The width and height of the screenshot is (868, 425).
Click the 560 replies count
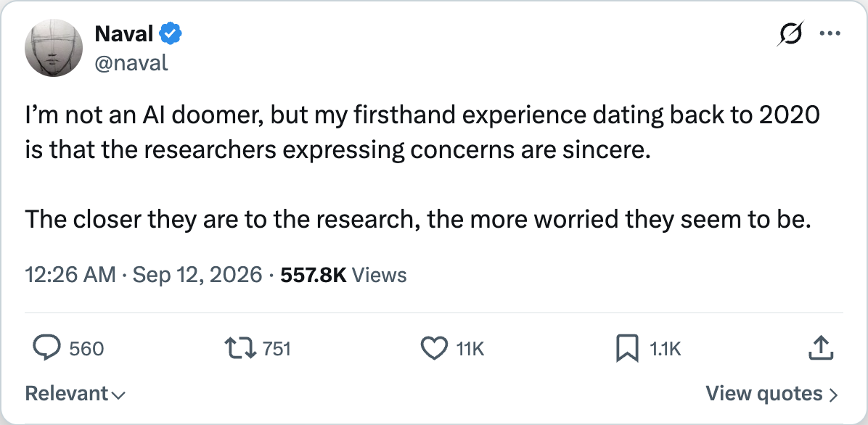86,349
